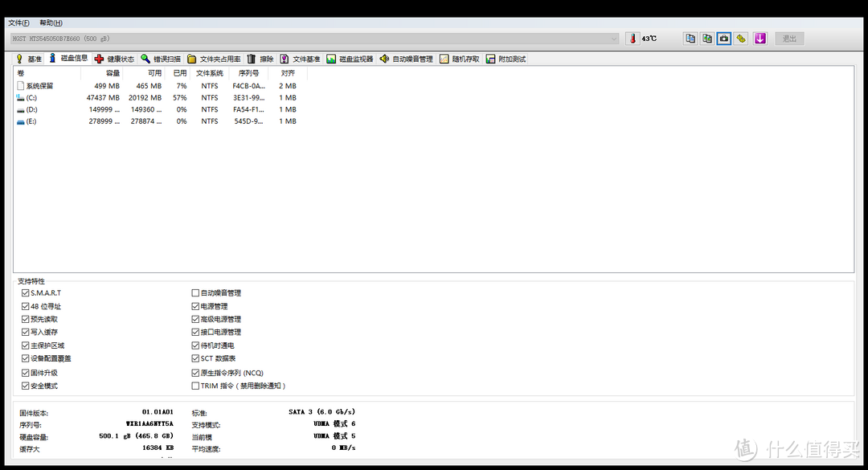Click the 545D-9... serial cell
Screen dimensions: 868x470
tap(248, 121)
